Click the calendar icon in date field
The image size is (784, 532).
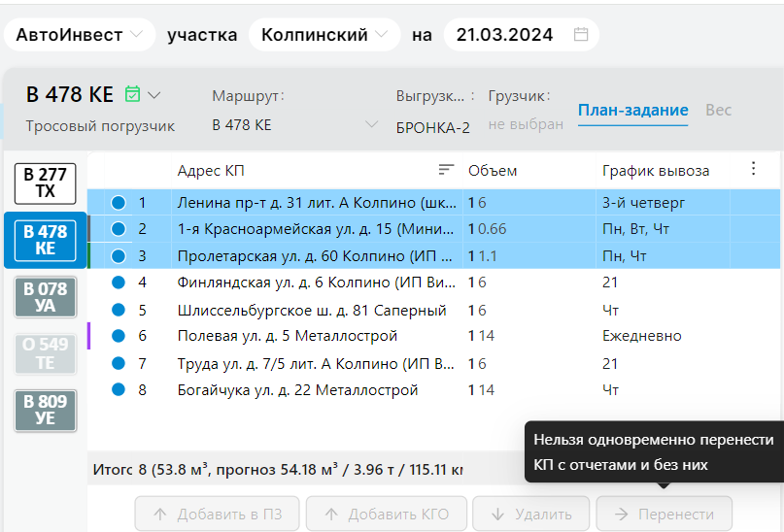(581, 35)
